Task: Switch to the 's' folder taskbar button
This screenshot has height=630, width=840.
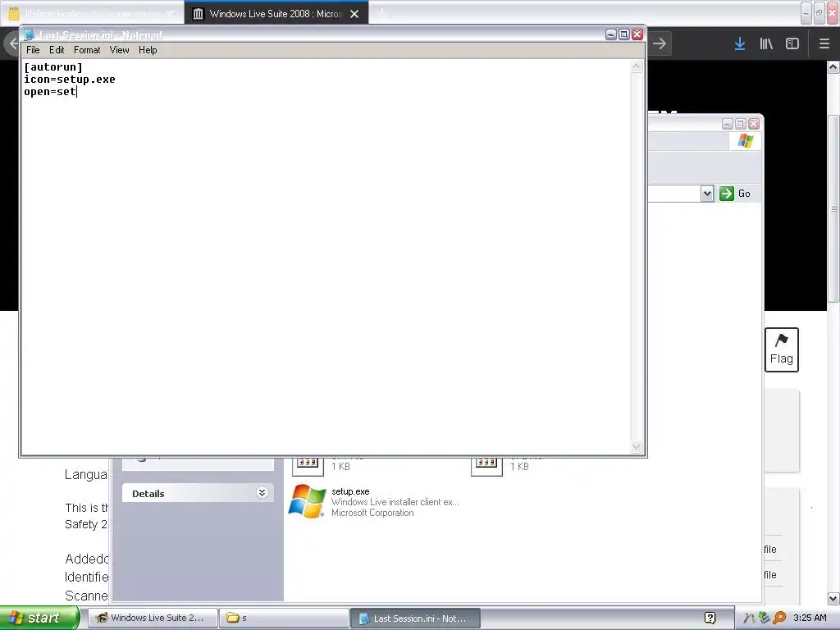Action: (x=284, y=618)
